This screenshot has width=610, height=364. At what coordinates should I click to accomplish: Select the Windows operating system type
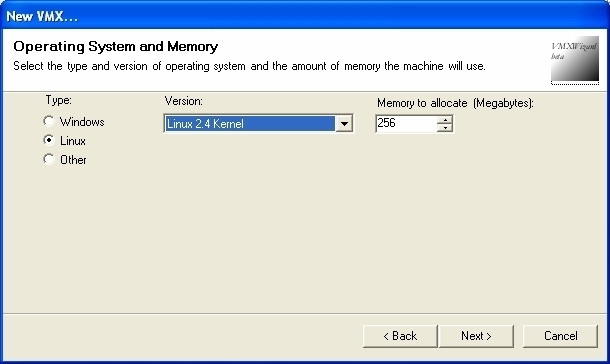(x=49, y=121)
